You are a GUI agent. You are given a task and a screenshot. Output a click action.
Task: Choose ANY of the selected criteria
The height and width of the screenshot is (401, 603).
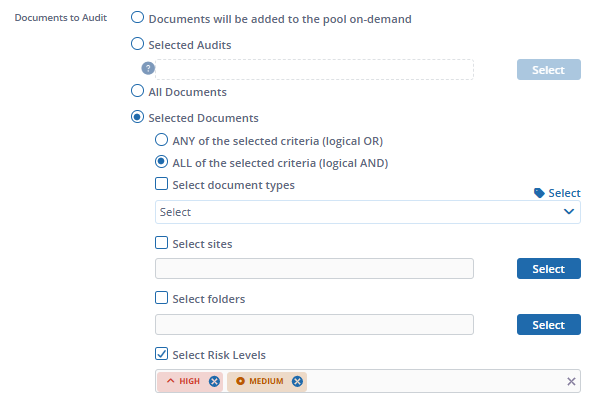161,140
